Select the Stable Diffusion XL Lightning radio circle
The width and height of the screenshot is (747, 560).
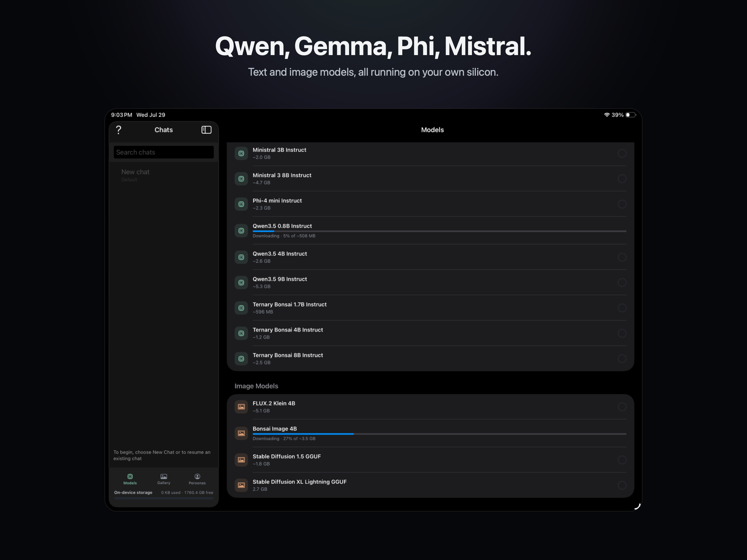click(x=622, y=485)
